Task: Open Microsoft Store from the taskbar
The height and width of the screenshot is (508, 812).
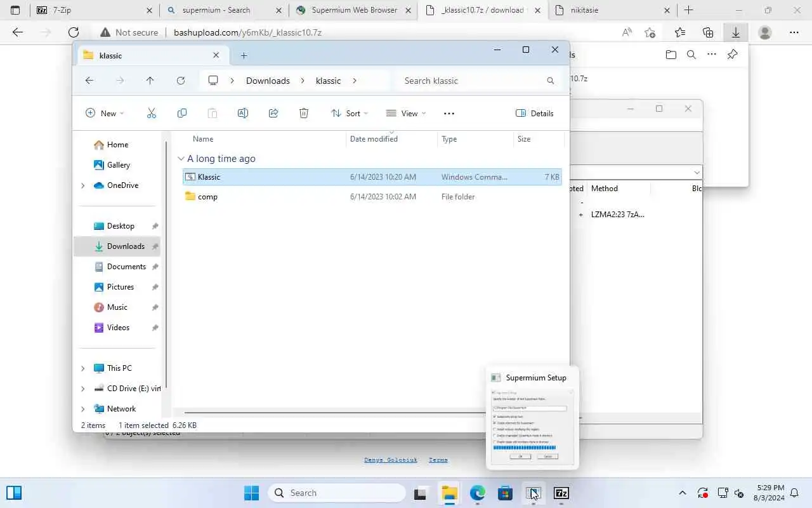Action: pyautogui.click(x=505, y=493)
